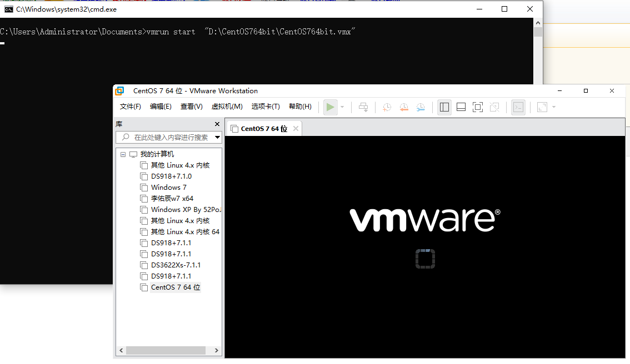Image resolution: width=630 pixels, height=364 pixels.
Task: Click the Windows 7 VM icon
Action: (144, 188)
